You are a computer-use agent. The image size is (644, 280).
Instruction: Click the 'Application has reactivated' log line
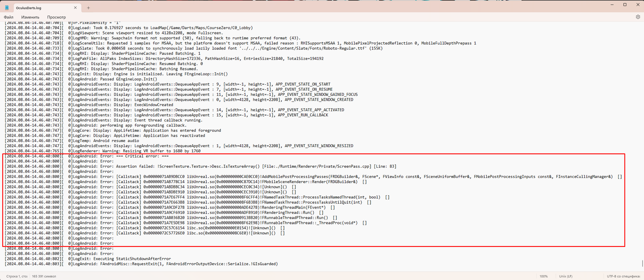click(105, 135)
